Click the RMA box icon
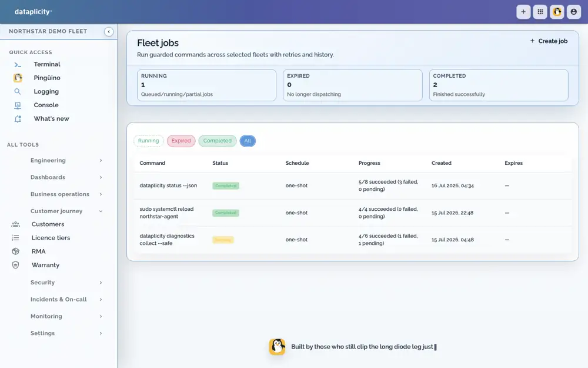The height and width of the screenshot is (368, 588). coord(15,251)
